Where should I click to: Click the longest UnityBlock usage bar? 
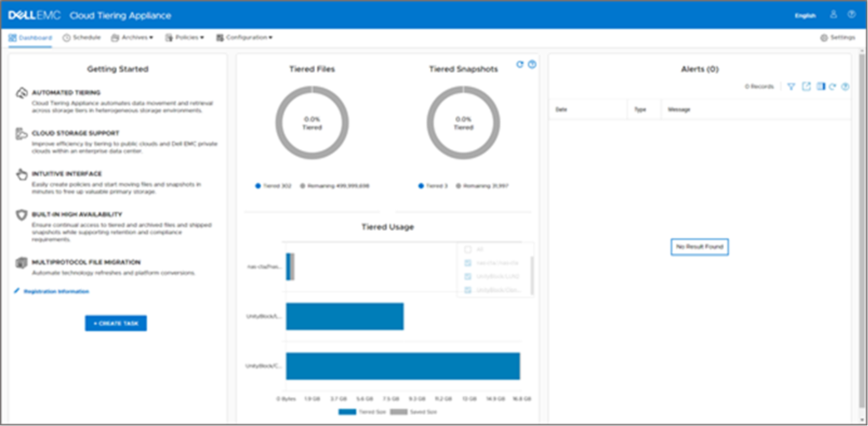(x=403, y=366)
